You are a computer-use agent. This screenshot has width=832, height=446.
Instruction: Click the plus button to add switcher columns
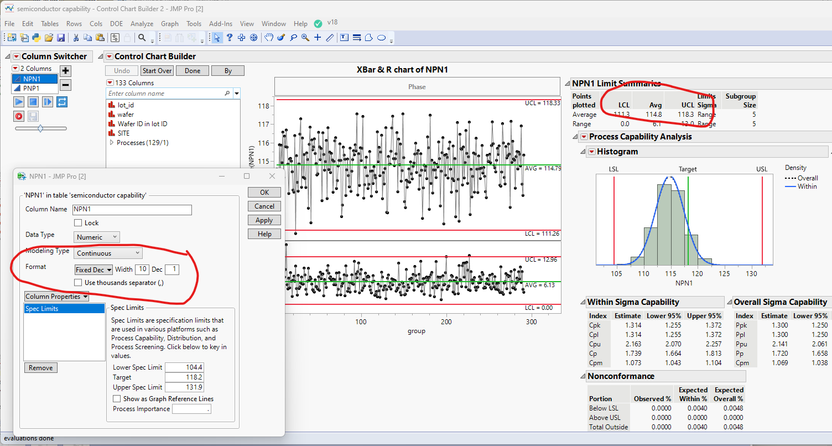(66, 71)
